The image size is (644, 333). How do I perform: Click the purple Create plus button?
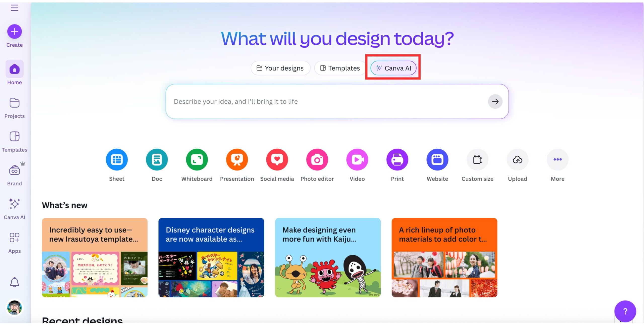click(14, 31)
